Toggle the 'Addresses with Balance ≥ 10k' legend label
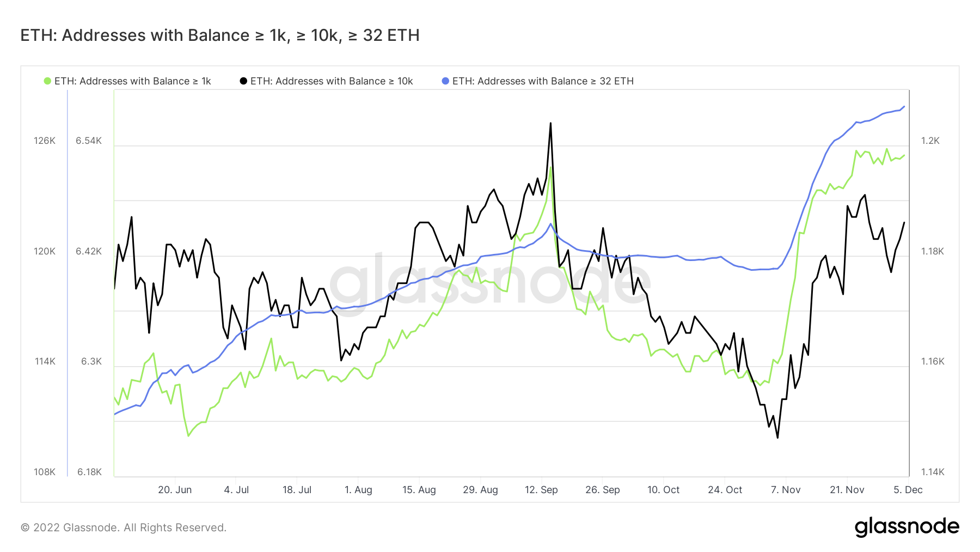The image size is (980, 552). (332, 81)
